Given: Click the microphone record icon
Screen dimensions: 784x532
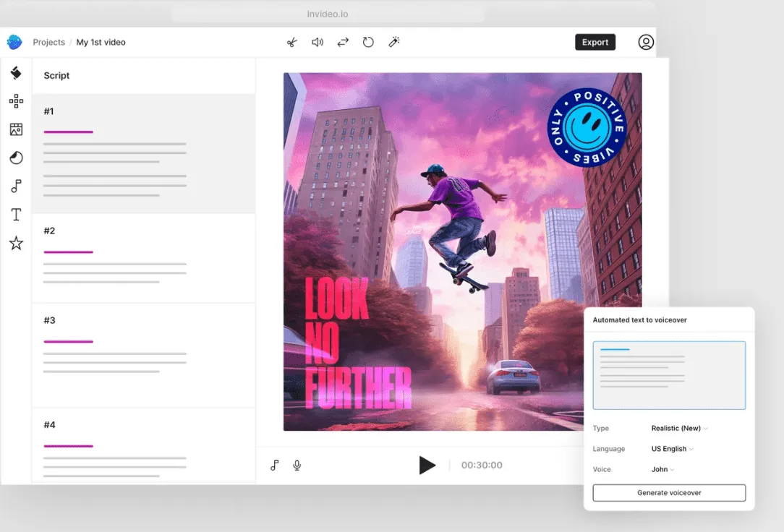Looking at the screenshot, I should coord(297,465).
